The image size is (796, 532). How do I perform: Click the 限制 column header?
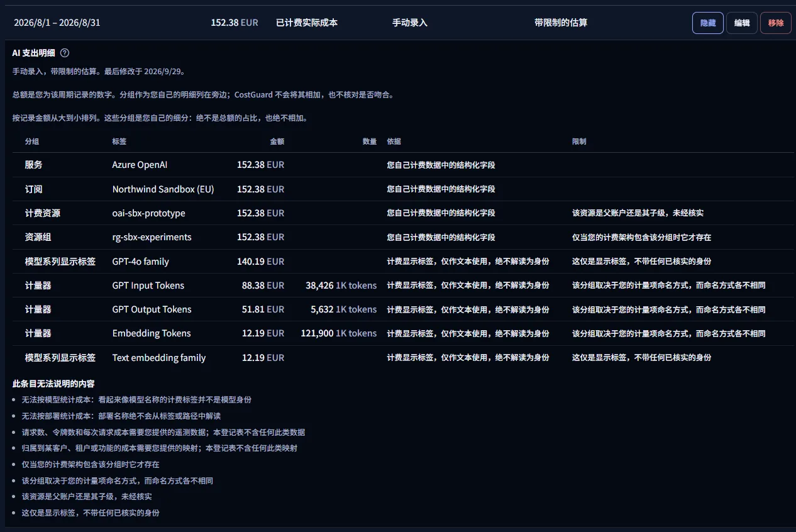pos(579,141)
